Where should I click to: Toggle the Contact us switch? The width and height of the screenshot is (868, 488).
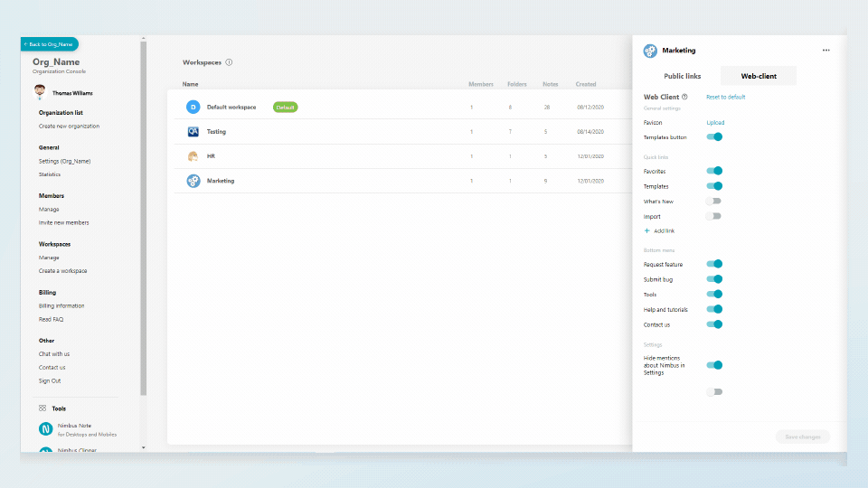point(714,324)
